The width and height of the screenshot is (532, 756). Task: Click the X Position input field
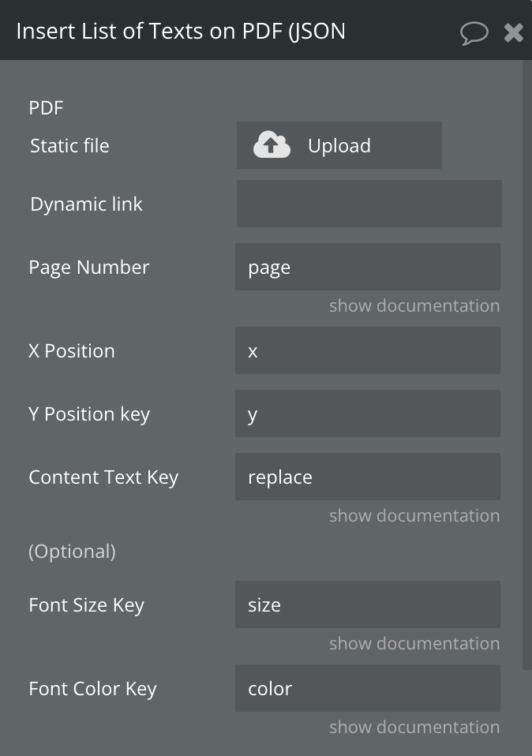pos(367,350)
